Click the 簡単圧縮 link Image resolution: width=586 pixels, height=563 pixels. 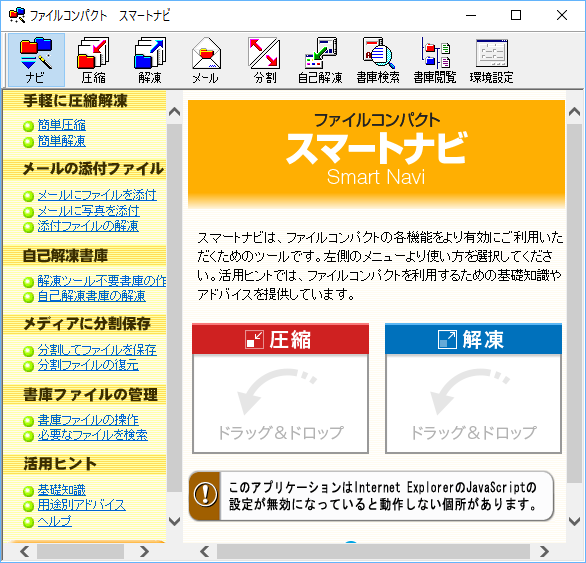coord(62,125)
